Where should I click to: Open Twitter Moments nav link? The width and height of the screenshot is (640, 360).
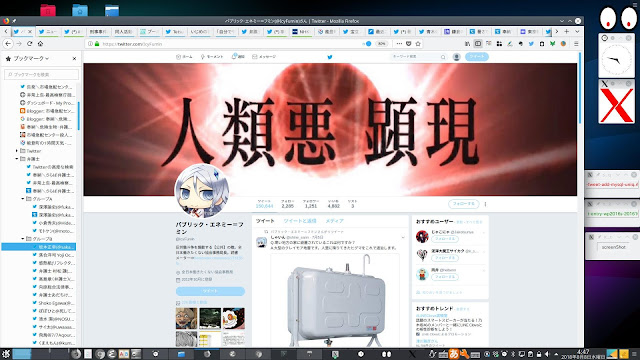(212, 57)
